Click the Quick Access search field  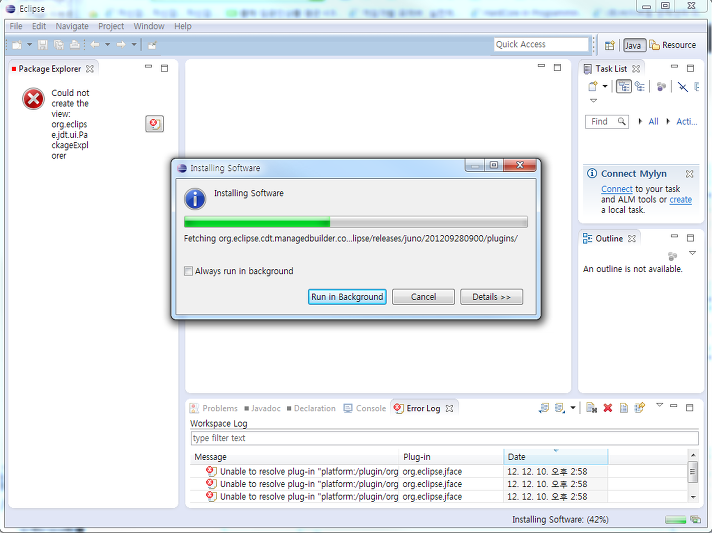point(541,44)
